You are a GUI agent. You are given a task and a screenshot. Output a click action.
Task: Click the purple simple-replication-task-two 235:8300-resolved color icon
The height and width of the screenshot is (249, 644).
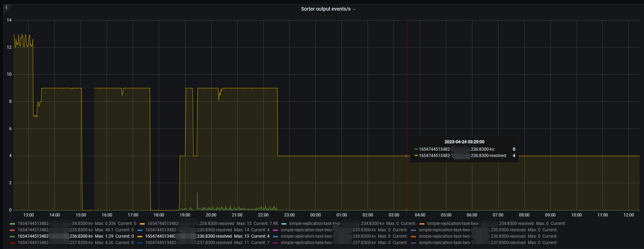tap(413, 230)
